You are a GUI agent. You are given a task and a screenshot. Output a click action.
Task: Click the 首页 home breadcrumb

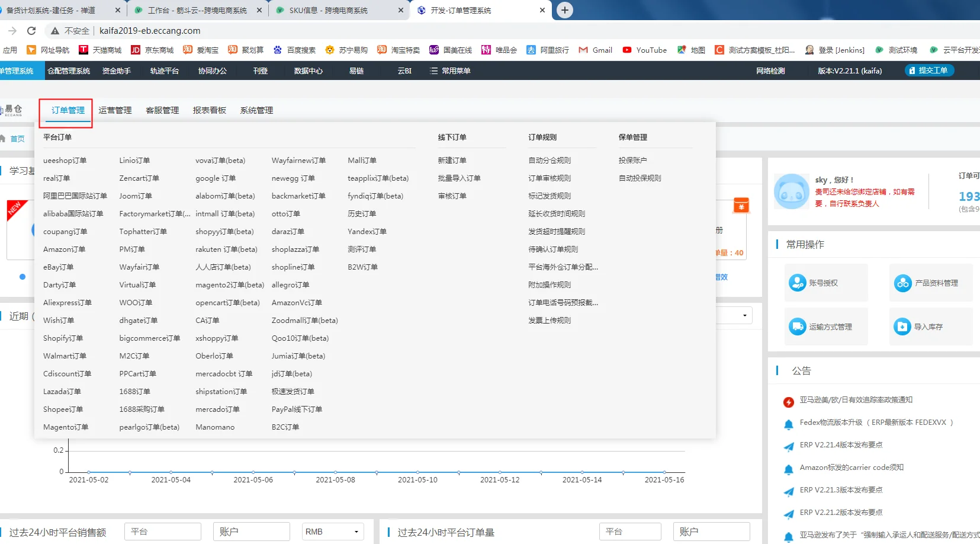17,139
